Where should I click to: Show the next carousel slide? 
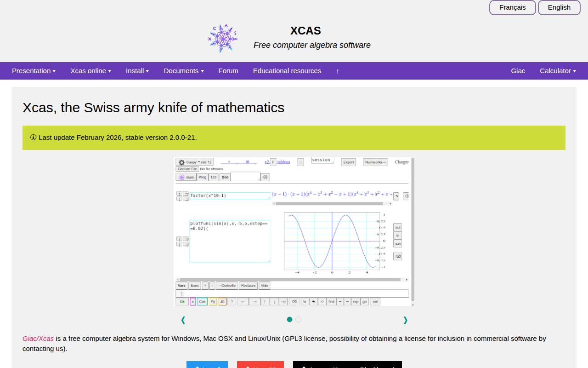coord(405,320)
